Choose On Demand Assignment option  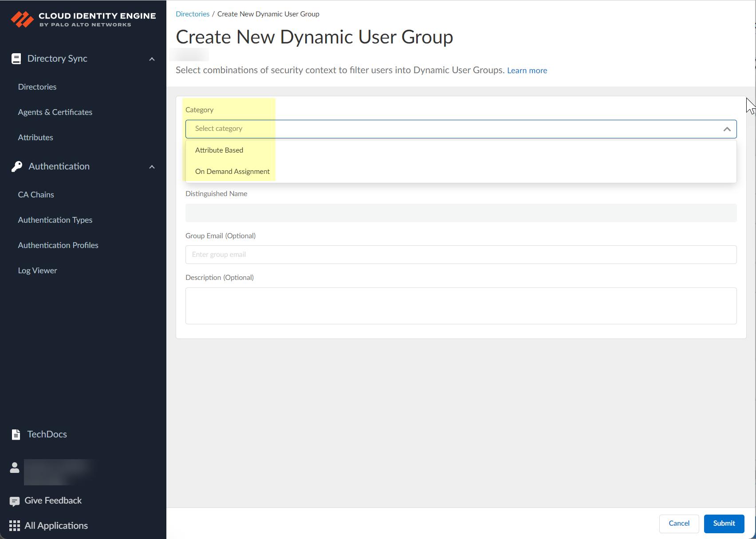[232, 172]
